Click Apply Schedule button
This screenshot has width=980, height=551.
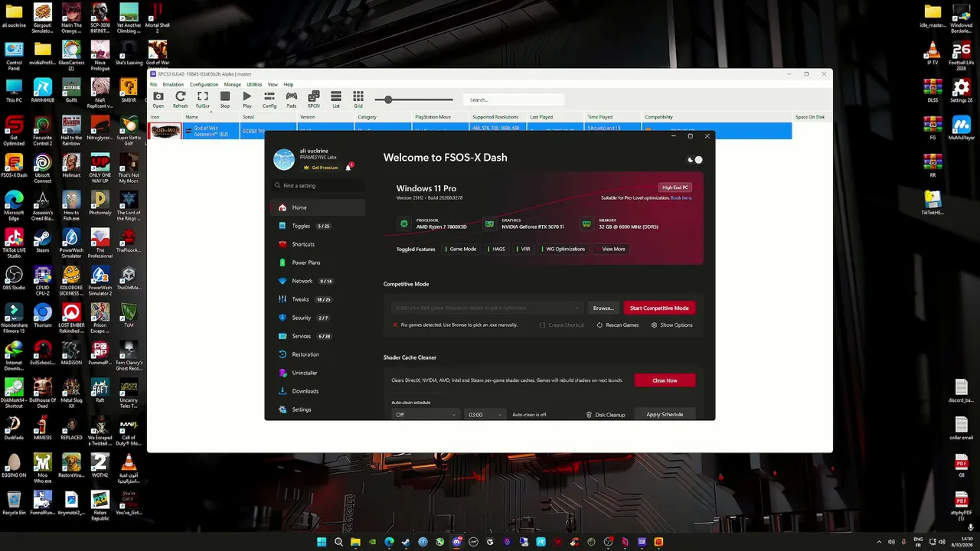click(x=665, y=415)
